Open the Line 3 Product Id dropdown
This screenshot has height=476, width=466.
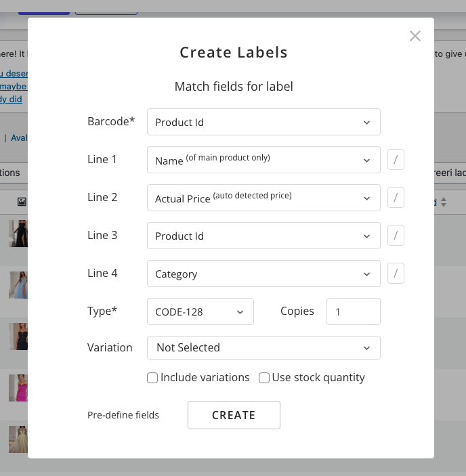pyautogui.click(x=263, y=236)
